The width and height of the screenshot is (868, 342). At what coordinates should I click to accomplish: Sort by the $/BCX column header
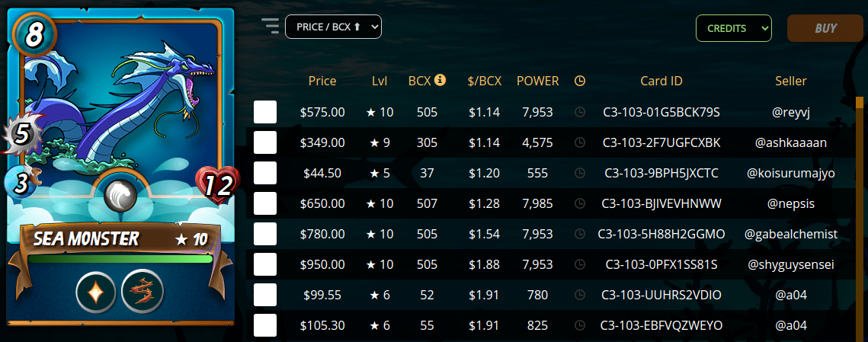(x=485, y=81)
